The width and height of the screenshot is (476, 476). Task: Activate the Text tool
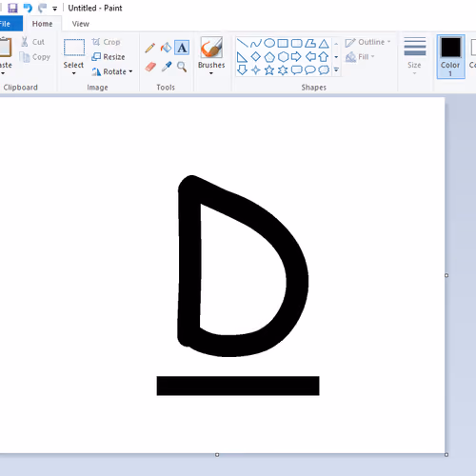[182, 48]
